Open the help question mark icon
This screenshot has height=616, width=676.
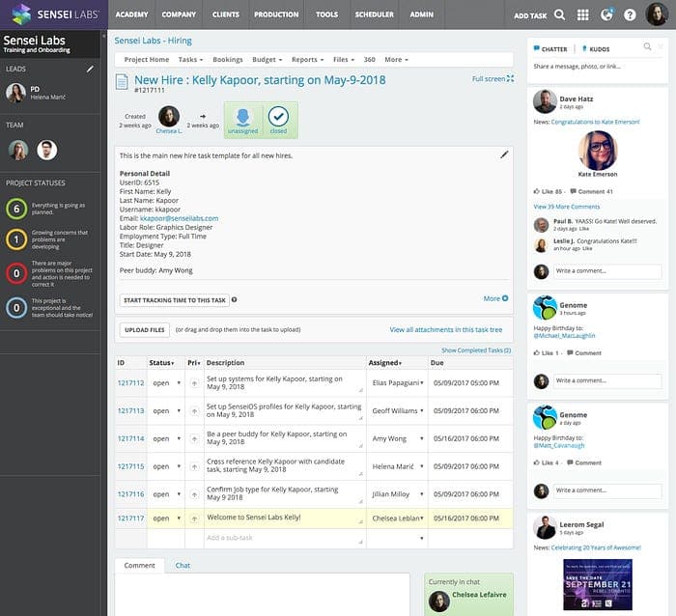[630, 15]
